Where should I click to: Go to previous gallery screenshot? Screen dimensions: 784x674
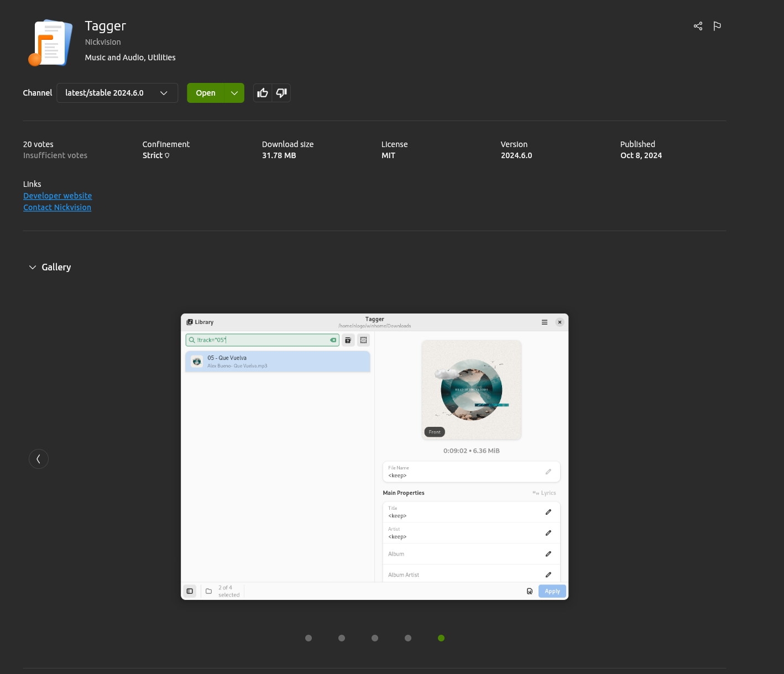pos(39,459)
